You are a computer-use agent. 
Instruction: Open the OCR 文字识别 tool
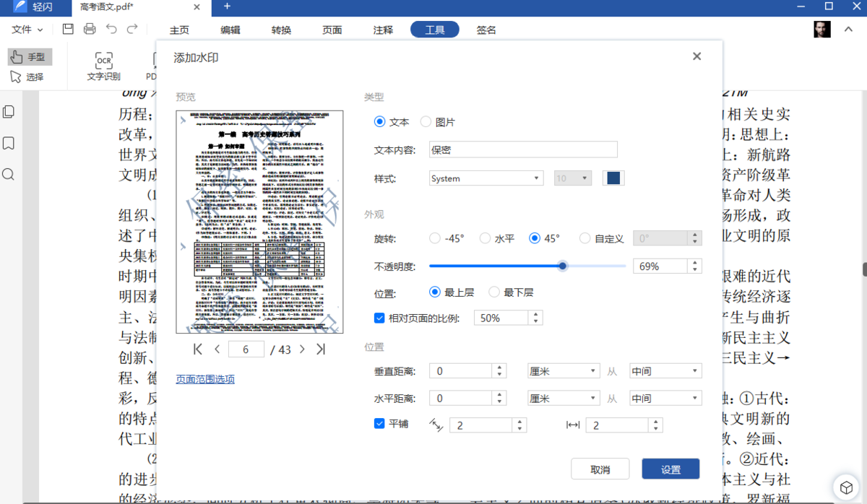[103, 66]
